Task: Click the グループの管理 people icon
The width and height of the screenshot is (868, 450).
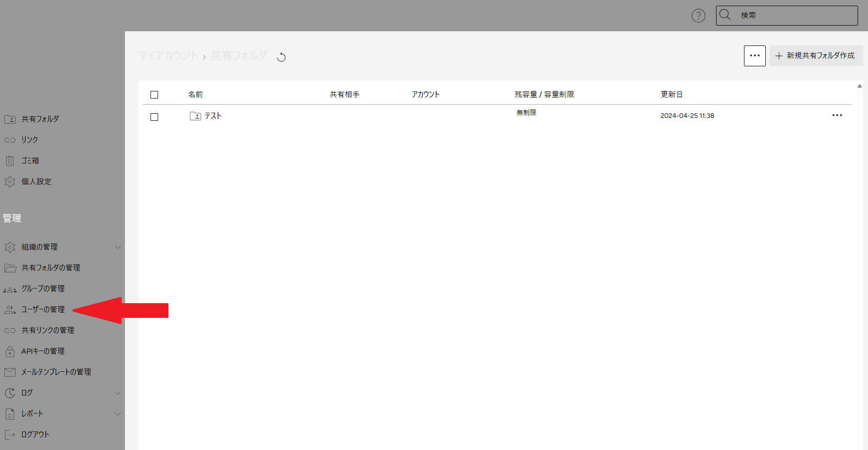Action: [10, 289]
